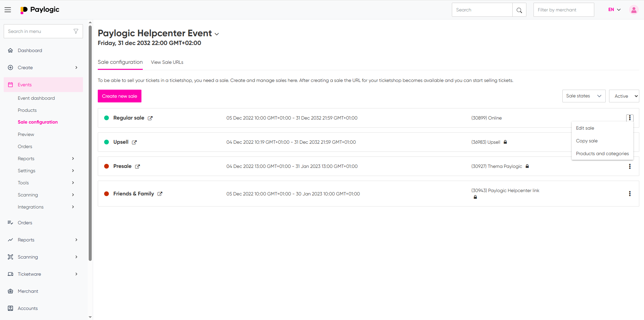Open Preview in sidebar
The height and width of the screenshot is (320, 644).
[x=26, y=134]
